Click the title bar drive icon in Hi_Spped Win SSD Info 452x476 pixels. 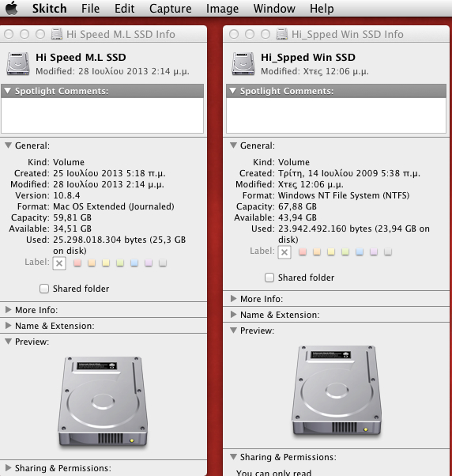pos(282,34)
